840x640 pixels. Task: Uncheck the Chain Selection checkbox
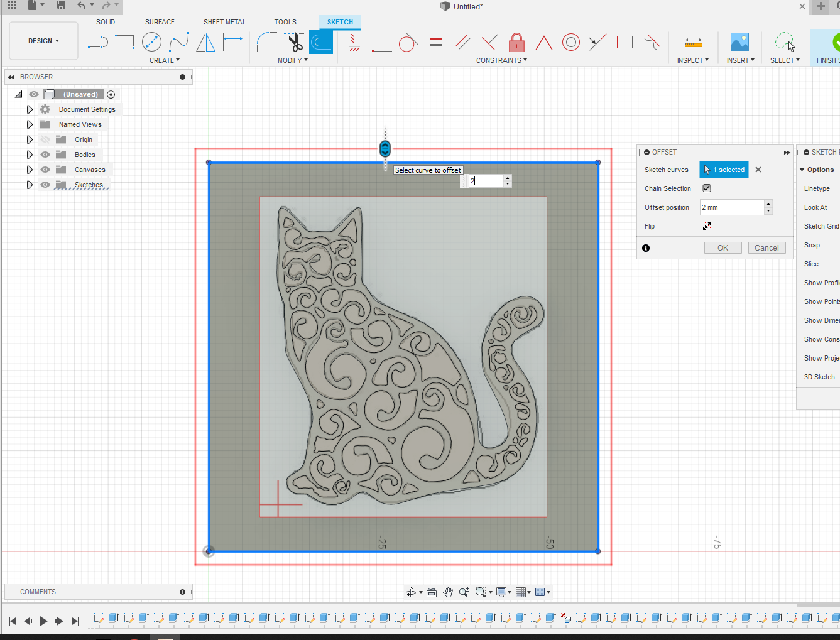pos(707,188)
